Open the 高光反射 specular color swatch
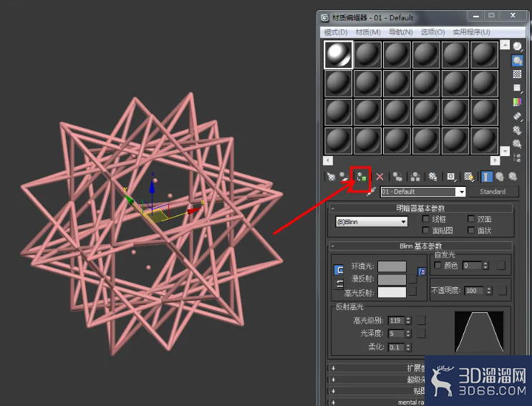Viewport: 532px width, 406px height. click(392, 292)
